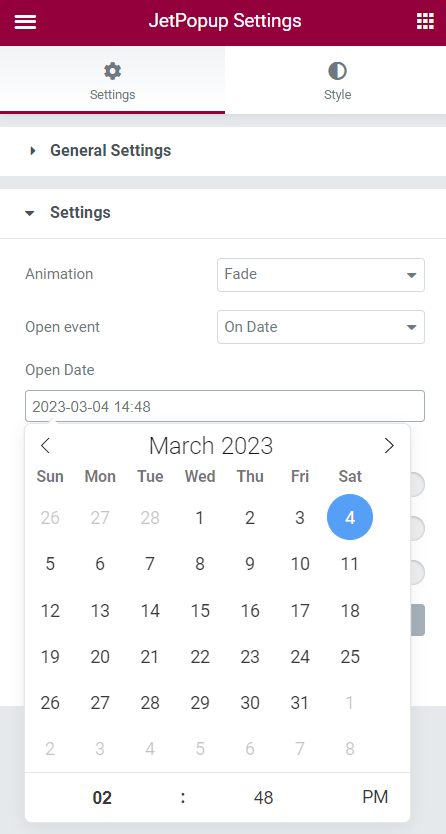Pick March 14 in the calendar
The width and height of the screenshot is (446, 834).
pyautogui.click(x=150, y=611)
